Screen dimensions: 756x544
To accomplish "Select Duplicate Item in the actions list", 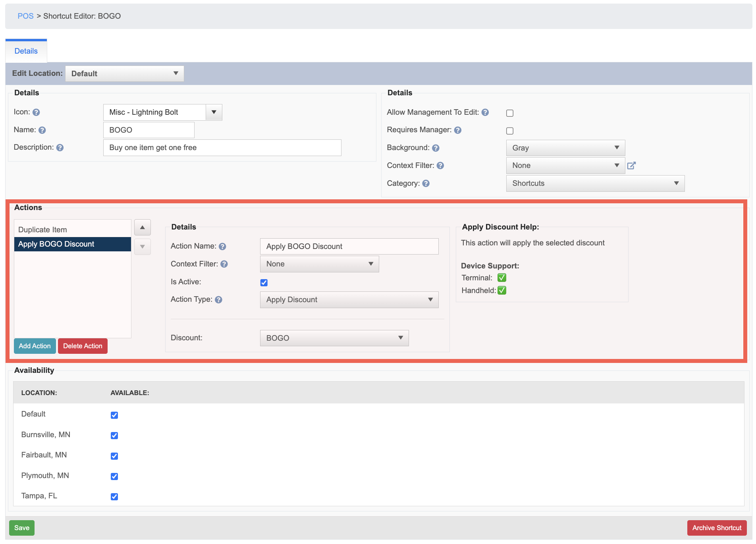I will click(73, 230).
